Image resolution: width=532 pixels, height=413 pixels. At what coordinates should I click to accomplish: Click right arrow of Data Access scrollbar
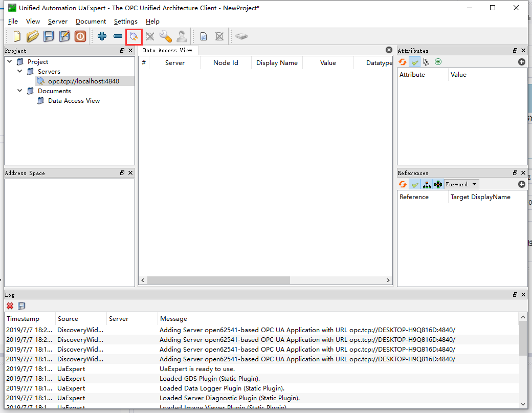388,280
